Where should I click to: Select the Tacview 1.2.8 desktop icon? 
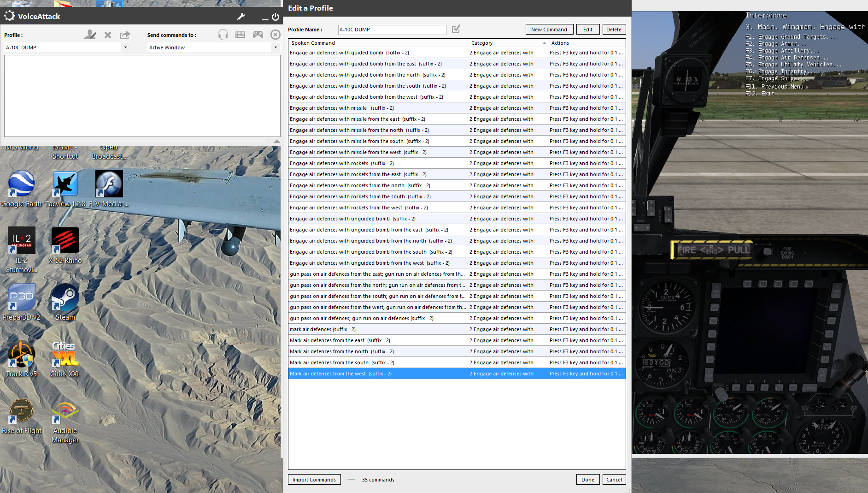[65, 189]
